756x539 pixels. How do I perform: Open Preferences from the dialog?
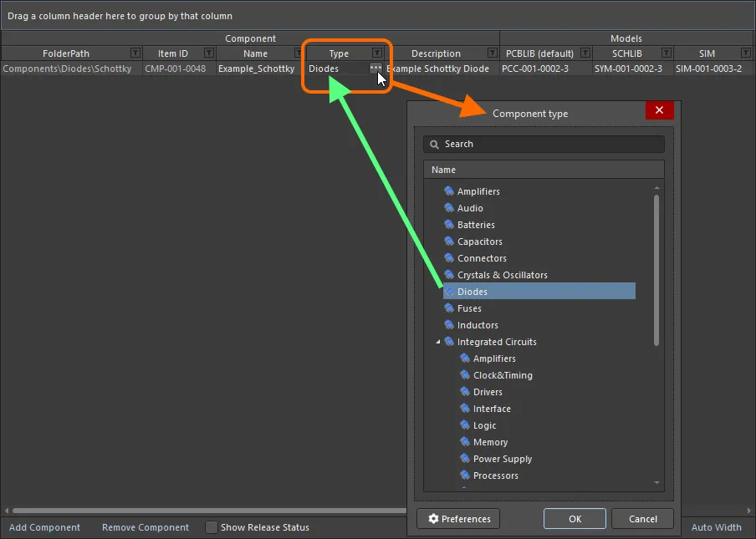tap(458, 519)
